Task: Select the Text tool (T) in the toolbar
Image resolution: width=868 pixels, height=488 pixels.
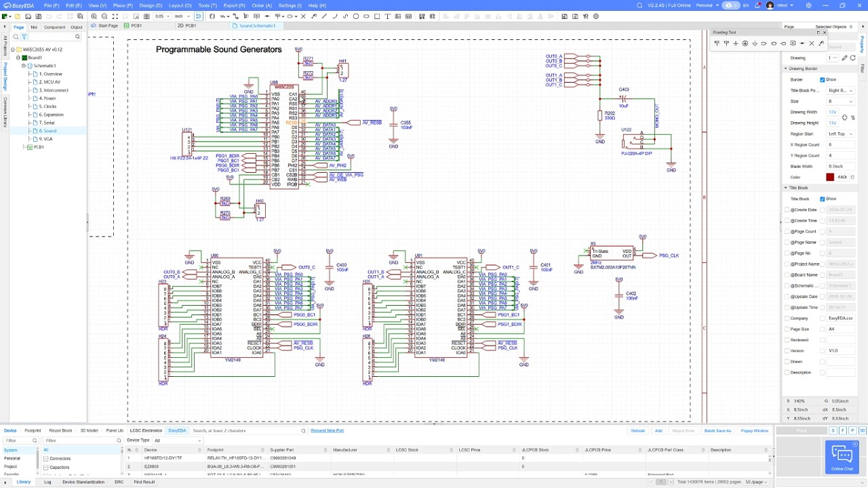Action: tap(387, 16)
